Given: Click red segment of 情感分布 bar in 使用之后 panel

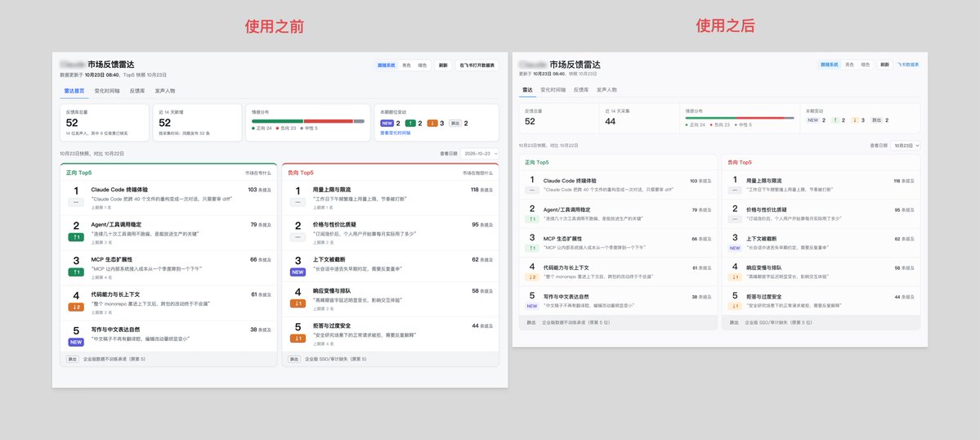Looking at the screenshot, I should [760, 118].
